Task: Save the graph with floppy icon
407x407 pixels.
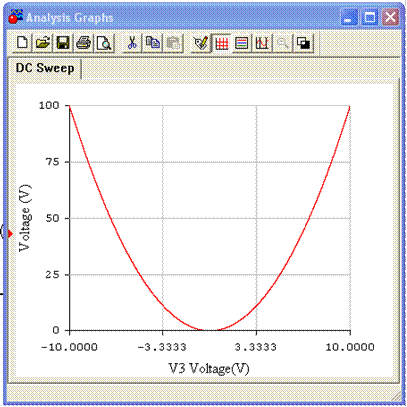Action: click(x=63, y=43)
